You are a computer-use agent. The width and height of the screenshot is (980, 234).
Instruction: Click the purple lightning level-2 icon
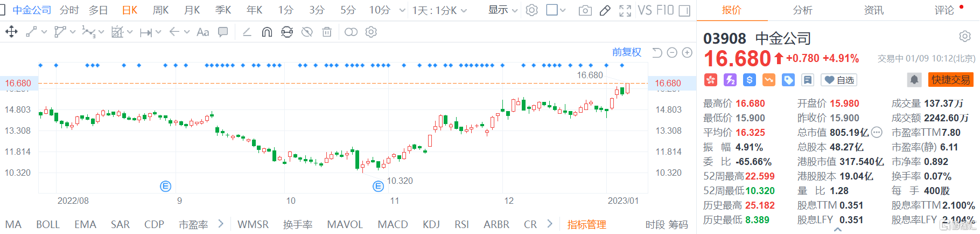[x=730, y=80]
